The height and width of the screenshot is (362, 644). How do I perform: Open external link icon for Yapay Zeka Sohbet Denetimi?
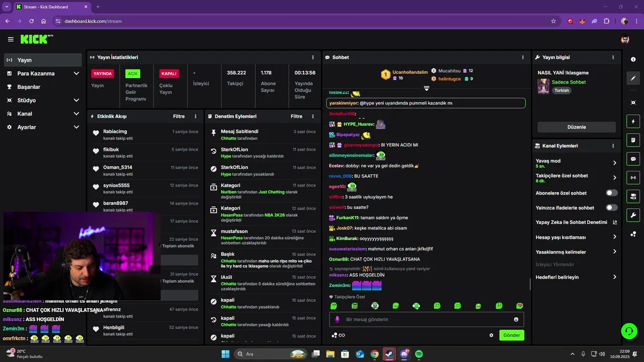point(615,222)
